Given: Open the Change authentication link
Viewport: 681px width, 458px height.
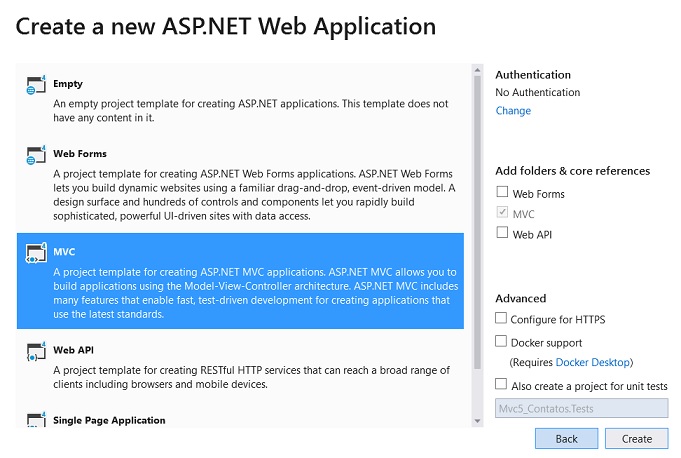Looking at the screenshot, I should click(x=513, y=111).
